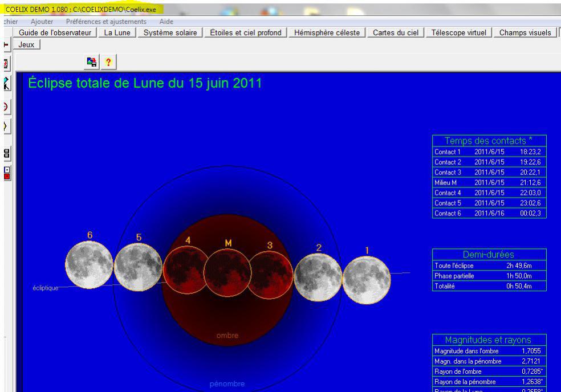Click the red moon at mid-eclipse M
The height and width of the screenshot is (392, 561).
[x=227, y=272]
